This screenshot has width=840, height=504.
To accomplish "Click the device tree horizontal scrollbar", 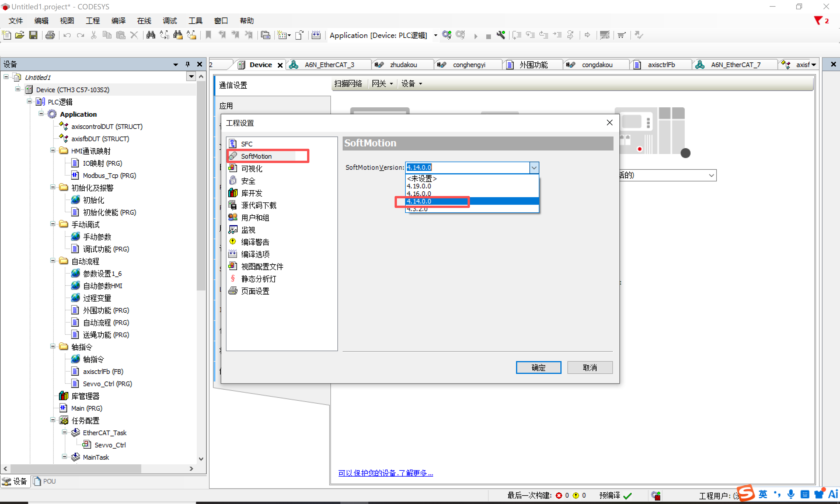I will (x=76, y=469).
